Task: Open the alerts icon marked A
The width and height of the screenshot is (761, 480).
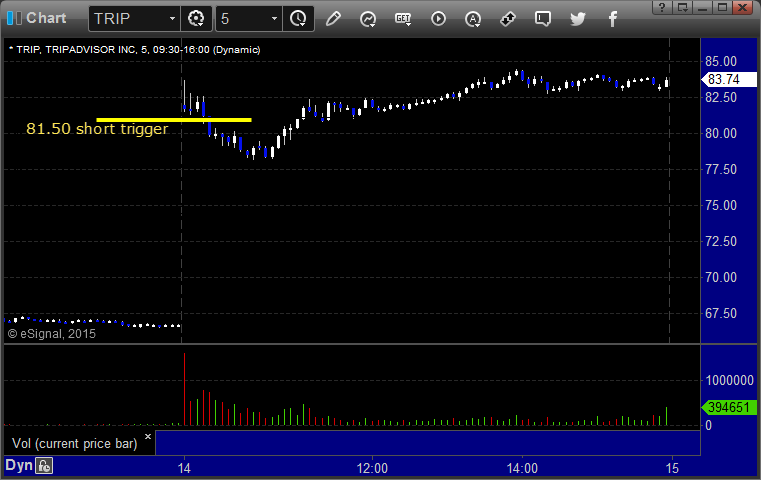Action: [x=473, y=19]
